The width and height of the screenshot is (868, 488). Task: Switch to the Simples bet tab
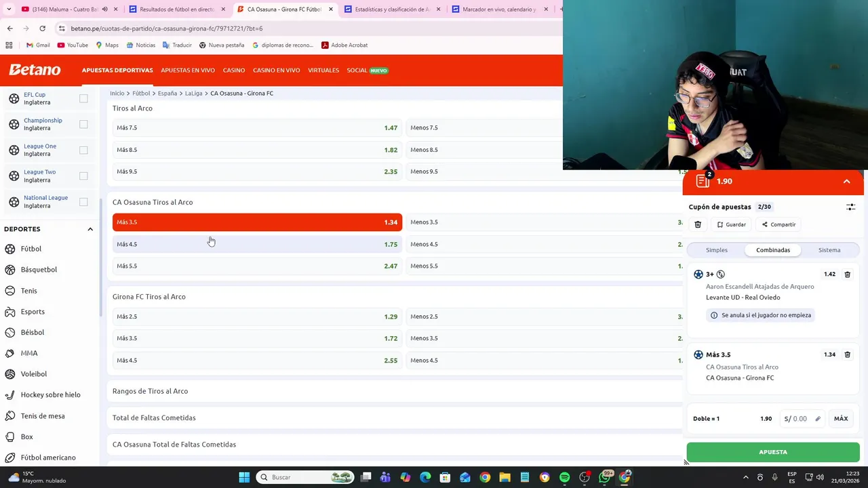pos(716,250)
